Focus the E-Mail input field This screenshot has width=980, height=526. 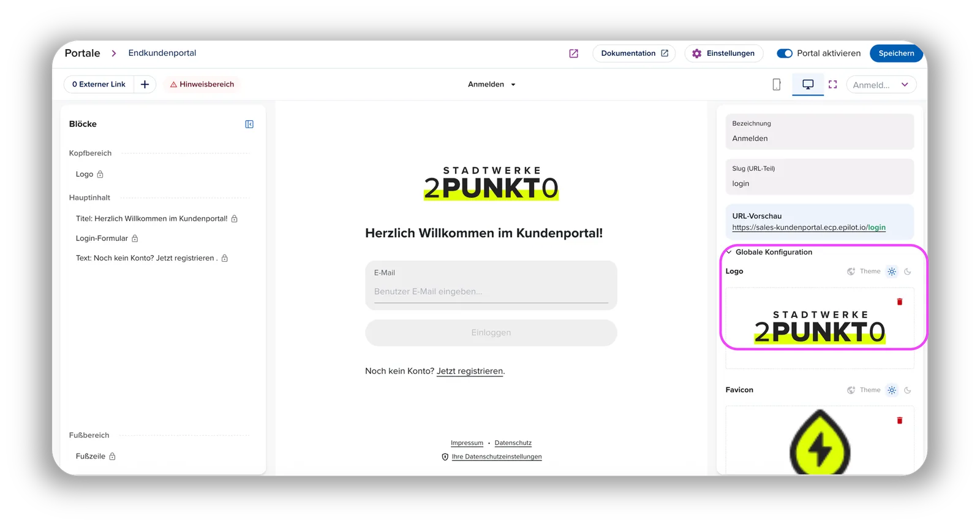click(x=491, y=286)
